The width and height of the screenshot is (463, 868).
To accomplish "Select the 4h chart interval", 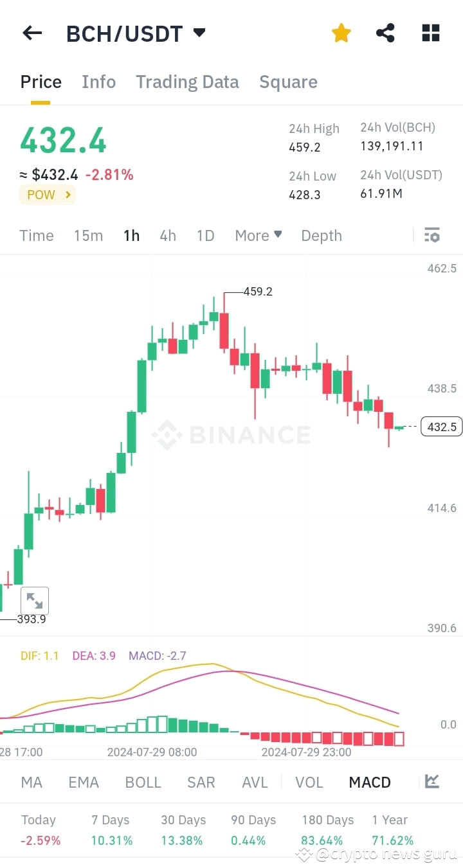I will tap(167, 235).
